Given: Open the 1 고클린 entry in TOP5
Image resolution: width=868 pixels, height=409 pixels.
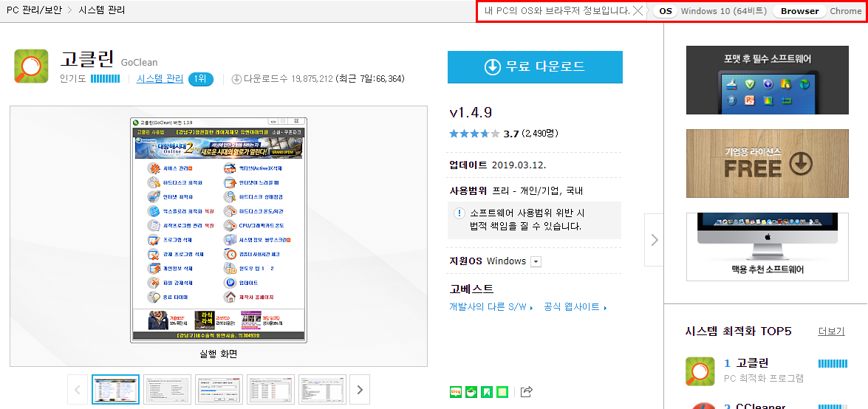Looking at the screenshot, I should 746,363.
